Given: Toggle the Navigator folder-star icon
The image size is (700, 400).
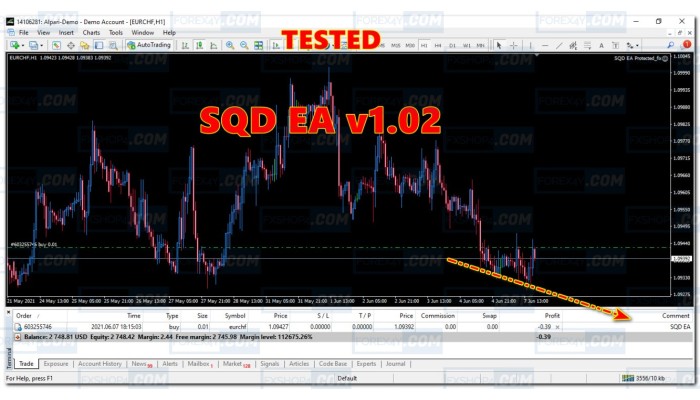Looking at the screenshot, I should tap(84, 45).
